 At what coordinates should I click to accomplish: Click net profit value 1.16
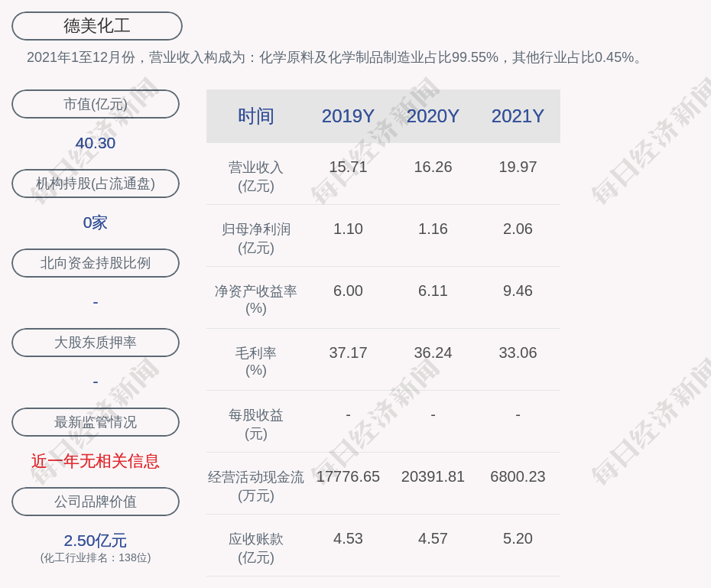tap(433, 229)
